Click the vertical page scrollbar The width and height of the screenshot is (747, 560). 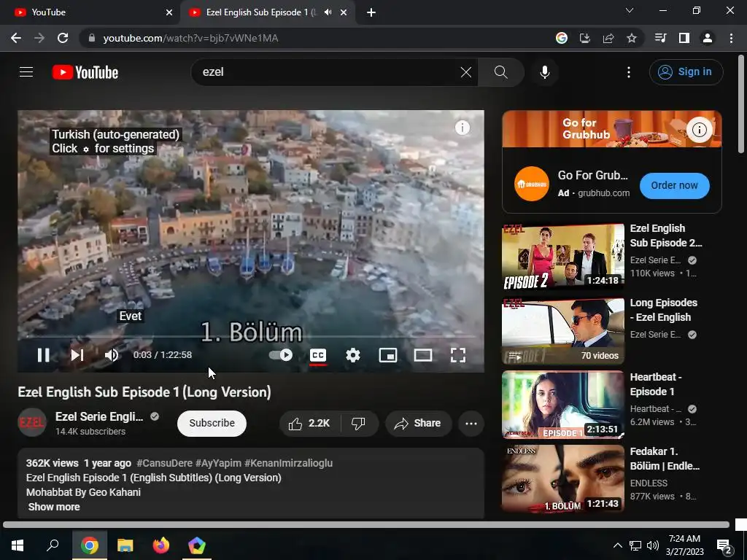click(741, 105)
